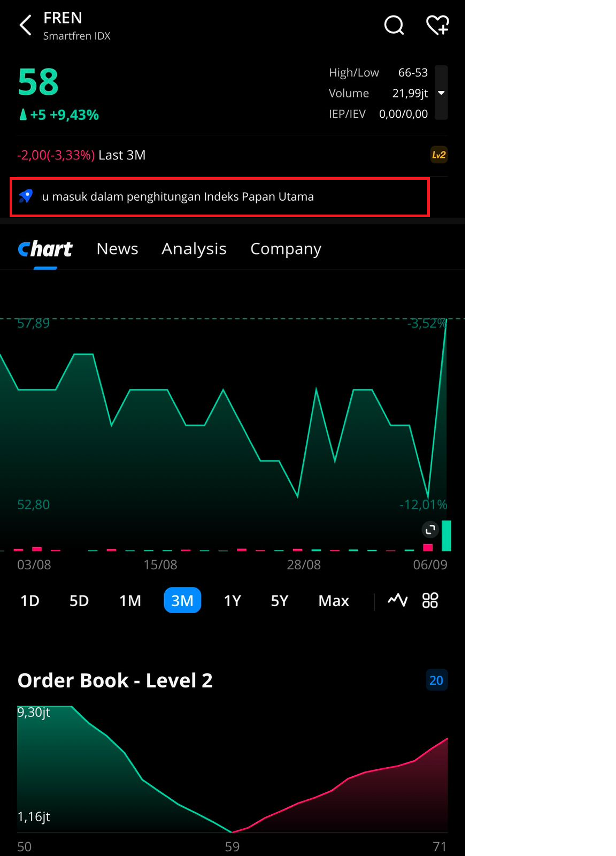Screen dimensions: 616x856
Task: Expand the High/Low stats dropdown arrow
Action: [x=441, y=93]
